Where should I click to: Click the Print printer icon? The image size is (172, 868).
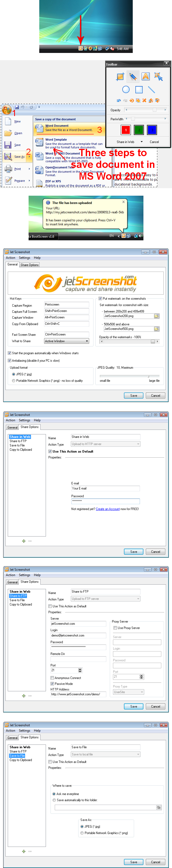(x=9, y=169)
